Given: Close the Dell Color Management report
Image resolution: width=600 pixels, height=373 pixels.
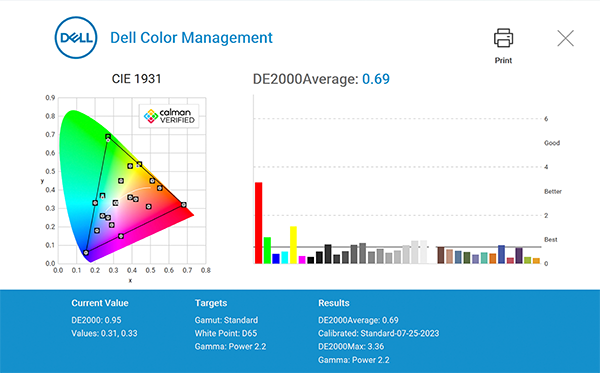Looking at the screenshot, I should (565, 38).
